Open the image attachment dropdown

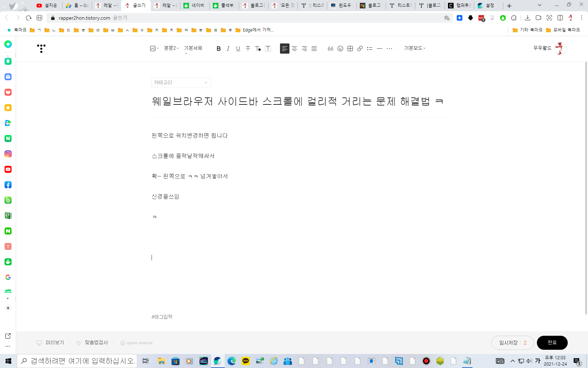(154, 49)
